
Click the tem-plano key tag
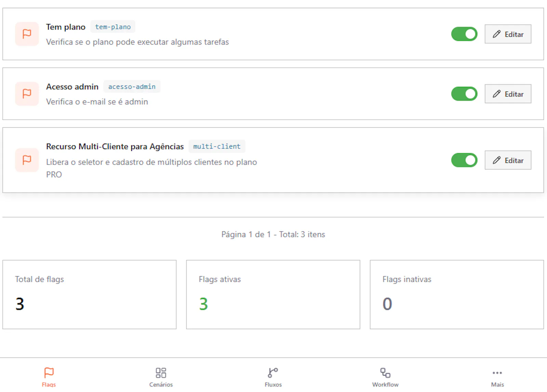coord(113,27)
